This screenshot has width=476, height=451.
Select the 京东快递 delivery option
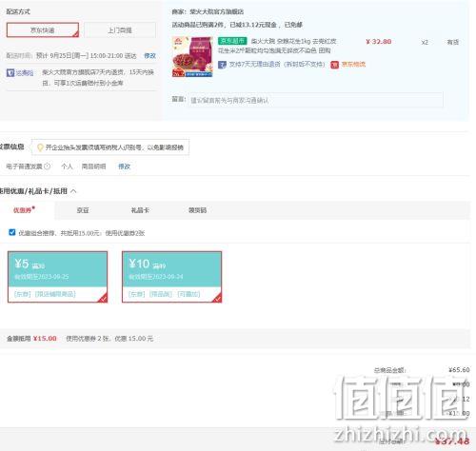tap(43, 29)
